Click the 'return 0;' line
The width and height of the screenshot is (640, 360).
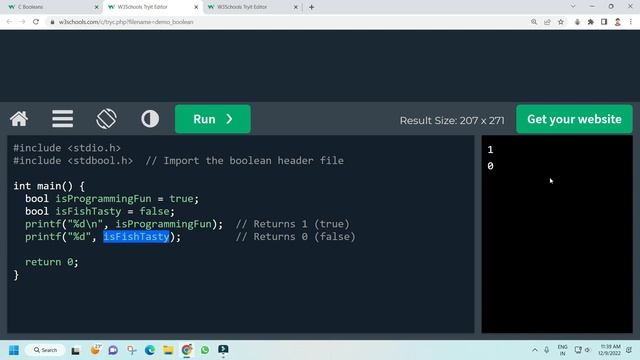point(51,262)
